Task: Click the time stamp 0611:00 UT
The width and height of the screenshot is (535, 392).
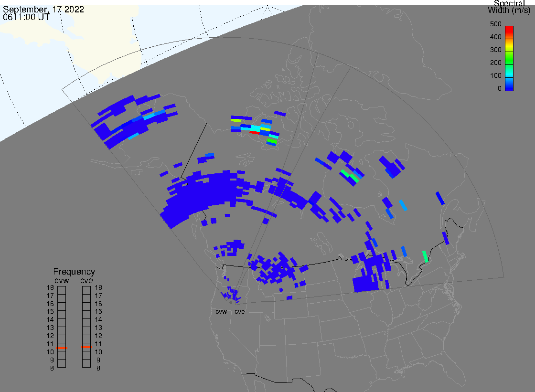Action: [26, 17]
